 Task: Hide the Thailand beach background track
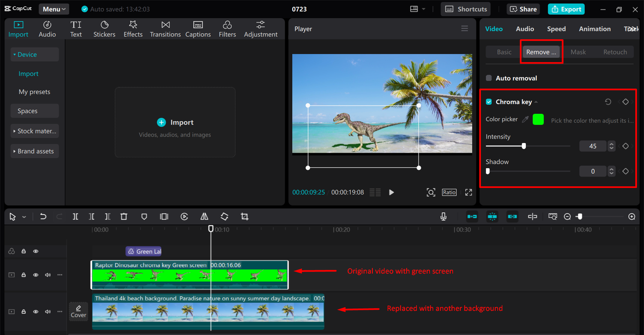(x=36, y=312)
